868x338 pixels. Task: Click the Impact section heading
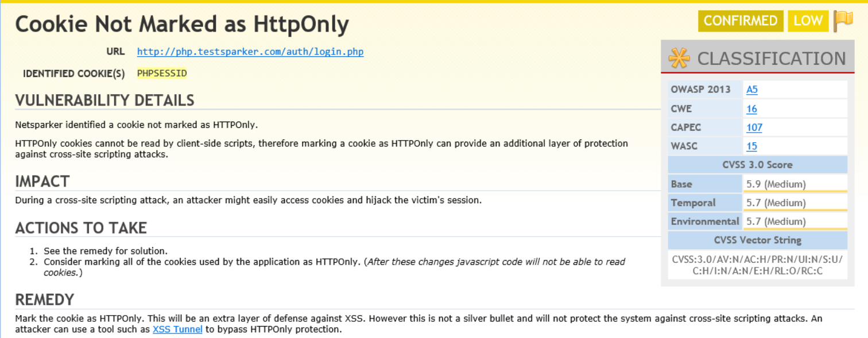42,181
